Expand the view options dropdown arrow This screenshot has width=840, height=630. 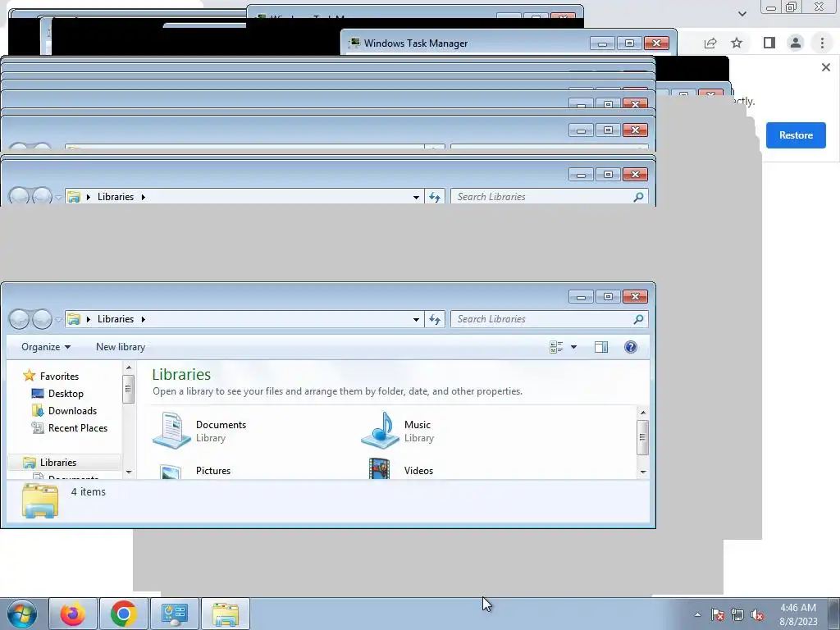573,347
